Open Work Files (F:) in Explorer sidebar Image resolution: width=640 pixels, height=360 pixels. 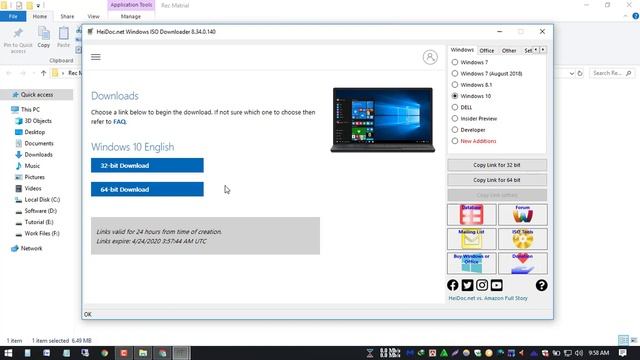42,233
